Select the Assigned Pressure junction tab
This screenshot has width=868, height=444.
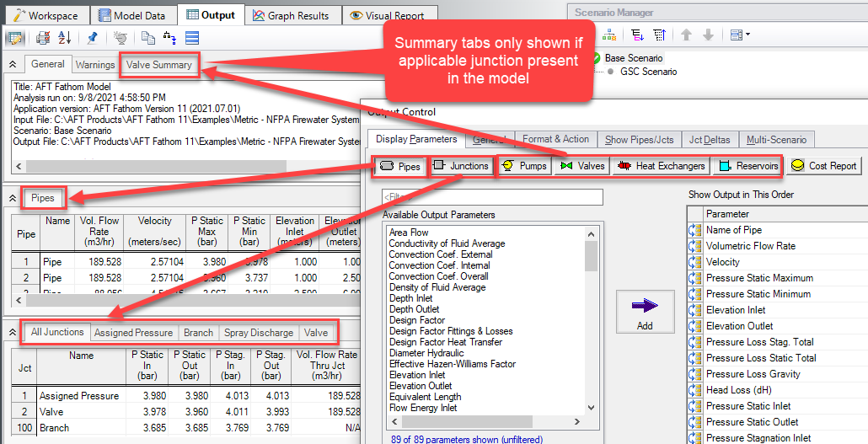[x=133, y=333]
